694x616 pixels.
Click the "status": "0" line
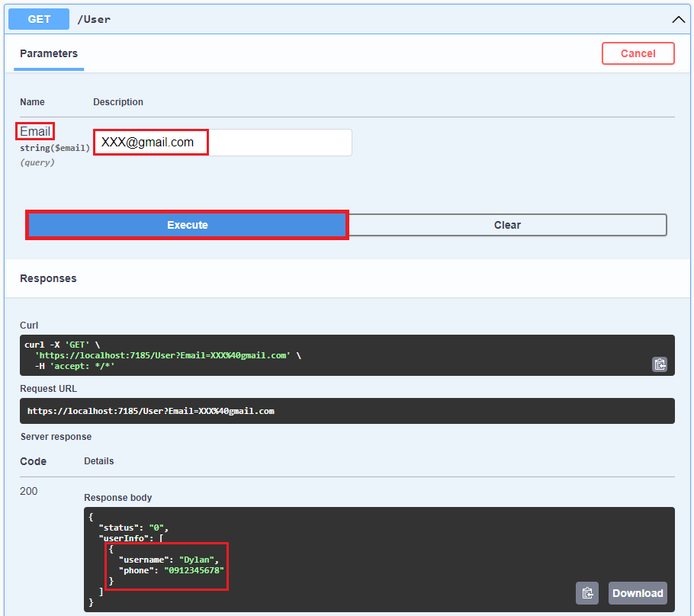[133, 528]
